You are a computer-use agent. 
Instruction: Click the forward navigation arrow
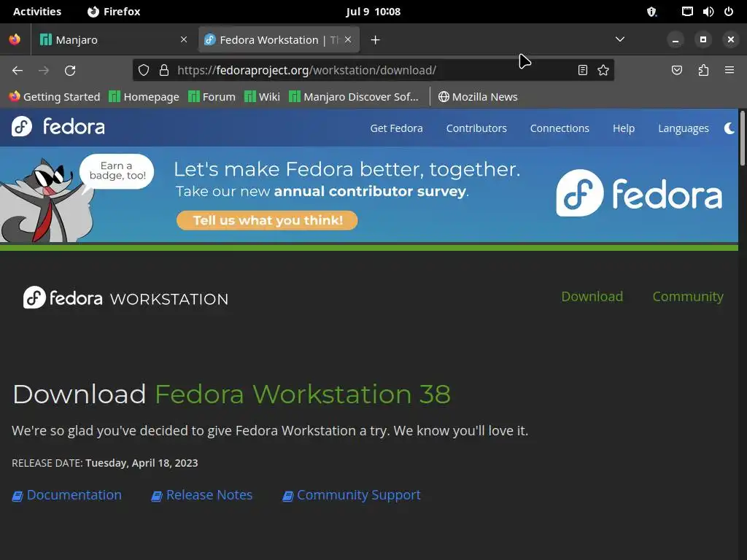point(44,71)
